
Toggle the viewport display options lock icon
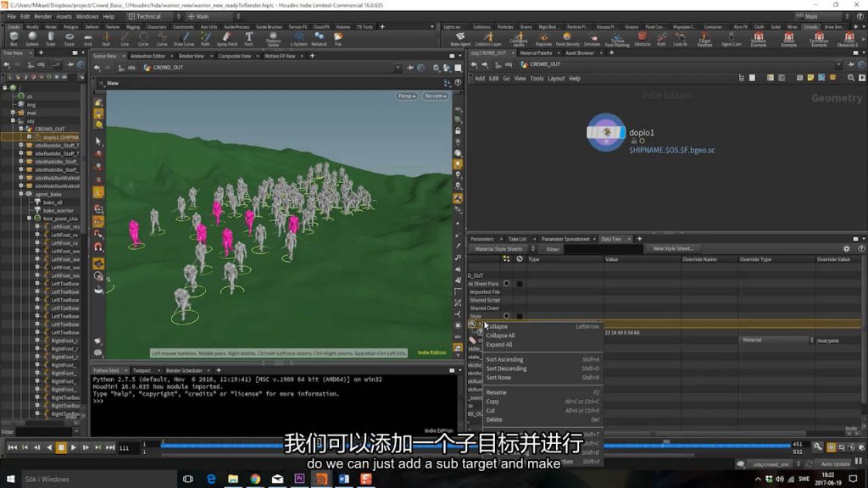(x=458, y=130)
